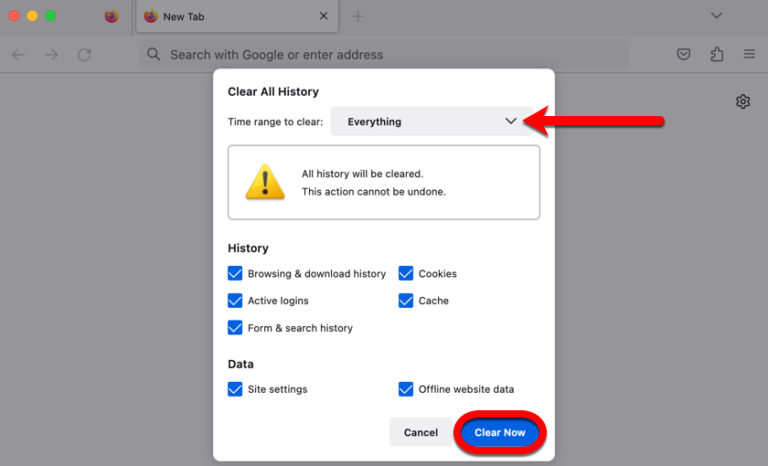
Task: Click the yellow minimize window button
Action: [32, 16]
